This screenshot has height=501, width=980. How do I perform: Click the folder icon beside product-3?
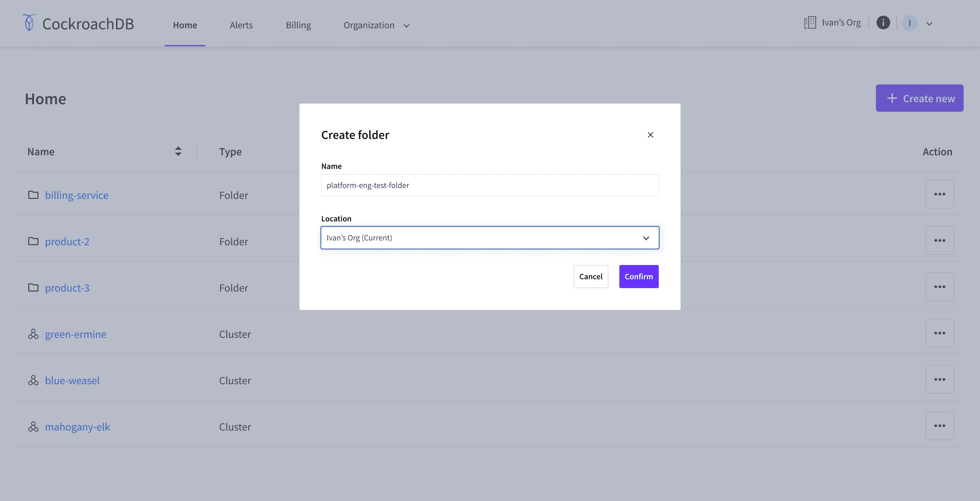33,287
